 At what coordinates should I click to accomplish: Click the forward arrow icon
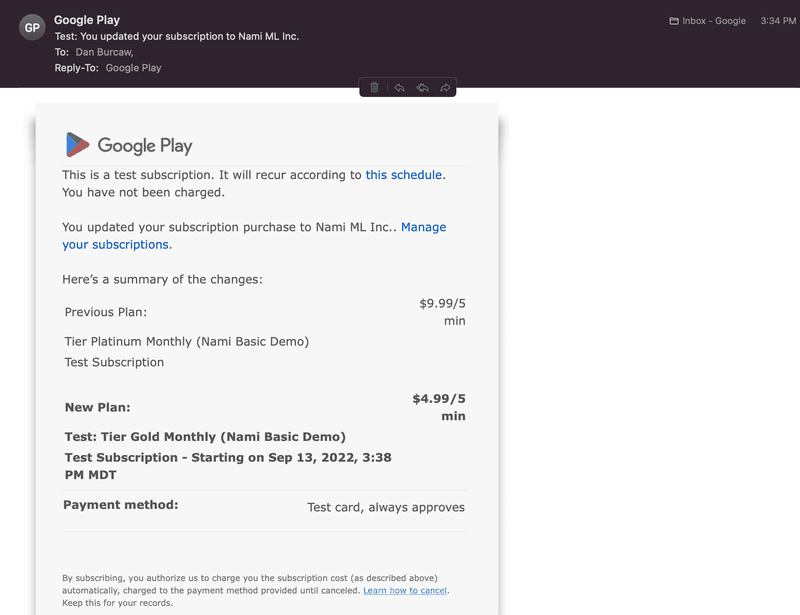point(445,88)
